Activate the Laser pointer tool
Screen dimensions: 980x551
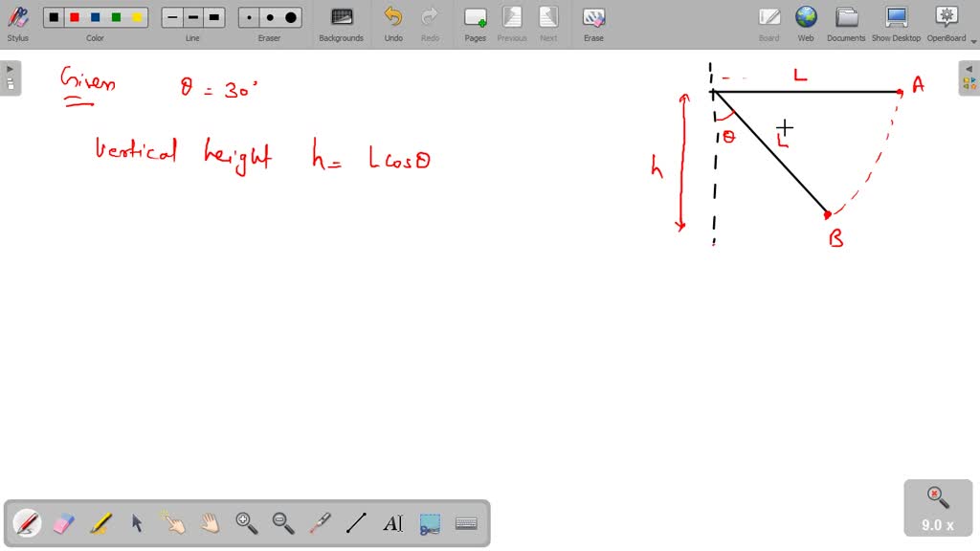[x=320, y=523]
